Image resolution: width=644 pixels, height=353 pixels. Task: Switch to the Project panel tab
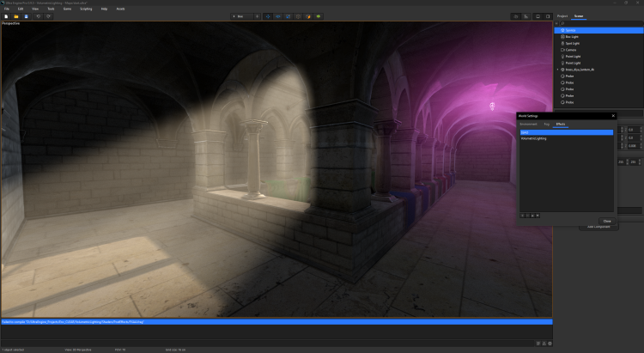coord(562,16)
